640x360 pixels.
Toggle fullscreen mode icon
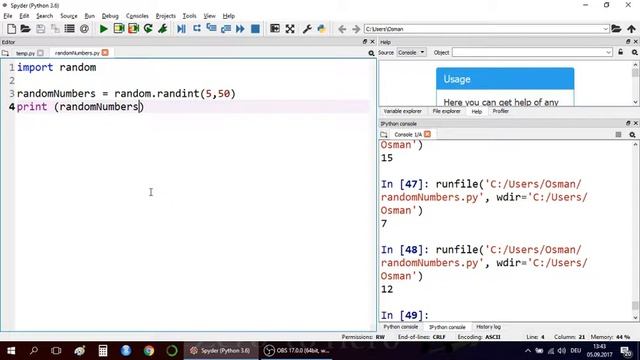pos(290,29)
